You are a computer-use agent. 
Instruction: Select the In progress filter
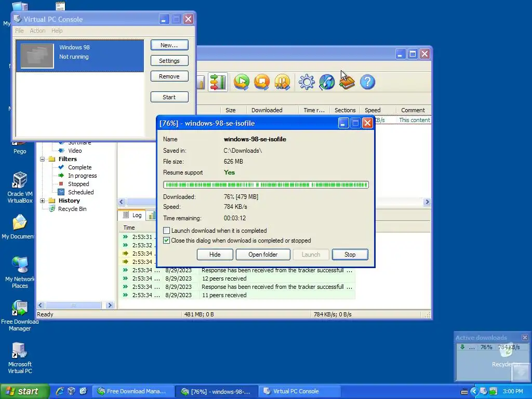pyautogui.click(x=83, y=176)
